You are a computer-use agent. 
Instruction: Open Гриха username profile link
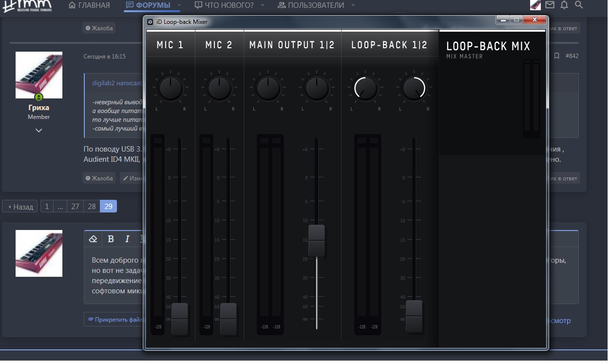[38, 108]
